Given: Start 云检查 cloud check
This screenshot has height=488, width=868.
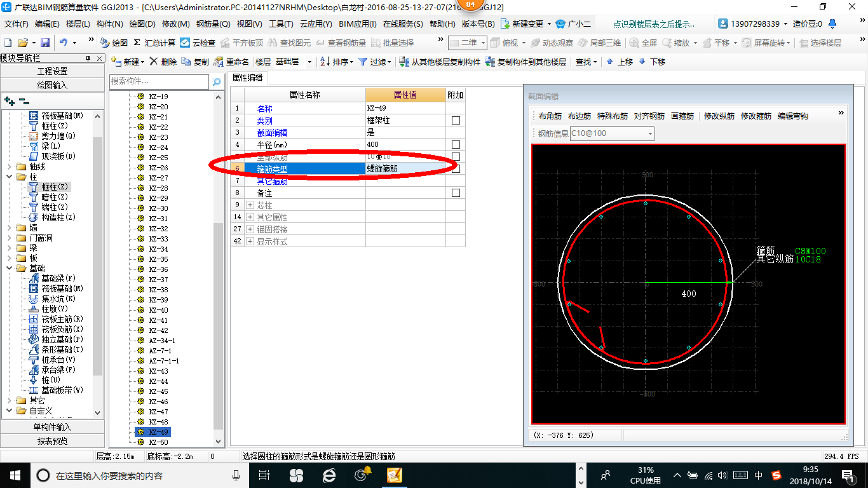Looking at the screenshot, I should point(198,43).
